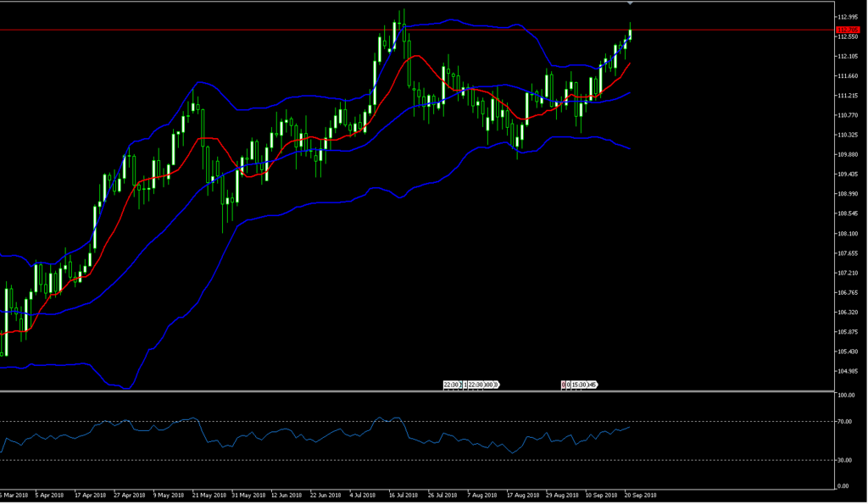Click the 10 Sep 2018 date label
This screenshot has height=504, width=868.
pyautogui.click(x=601, y=496)
